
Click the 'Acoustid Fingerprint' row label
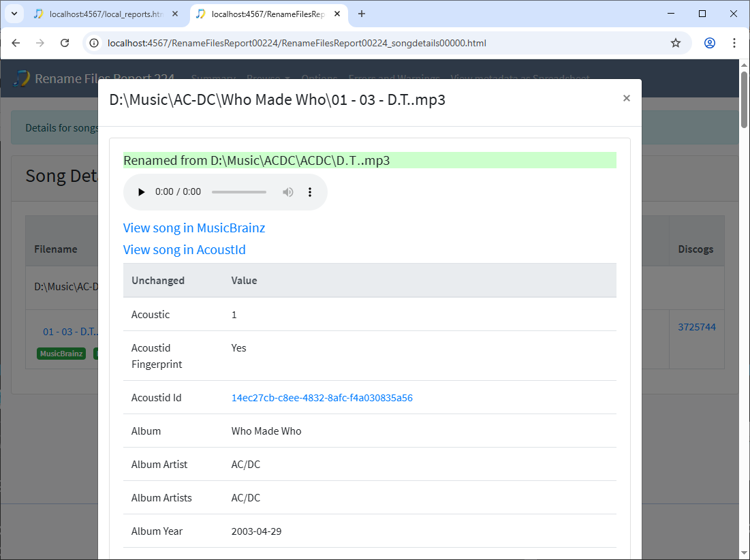[x=157, y=356]
